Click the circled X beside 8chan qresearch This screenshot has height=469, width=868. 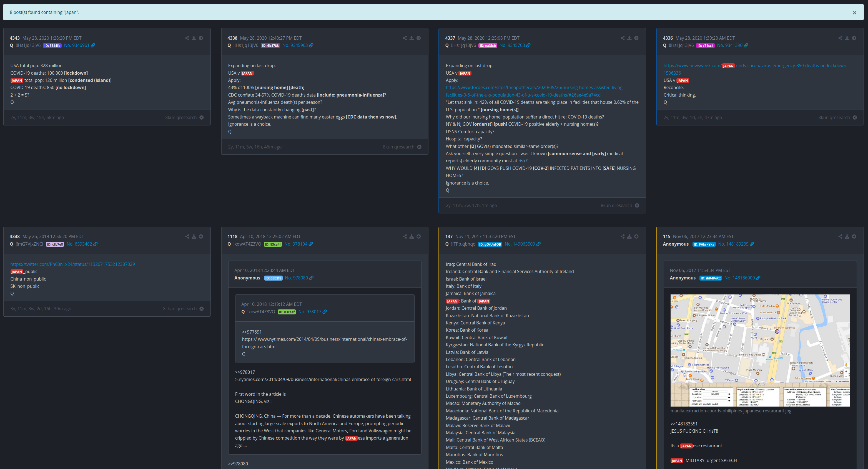[202, 309]
